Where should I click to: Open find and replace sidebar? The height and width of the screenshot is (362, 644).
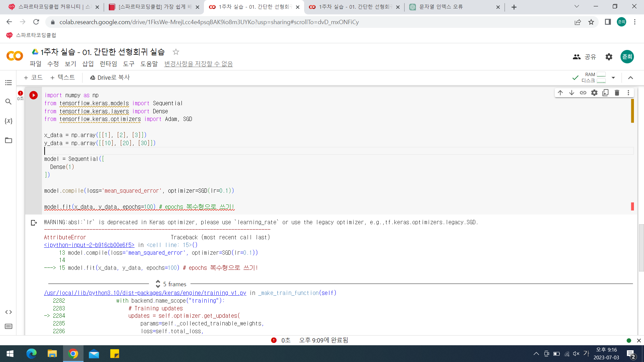(x=8, y=102)
